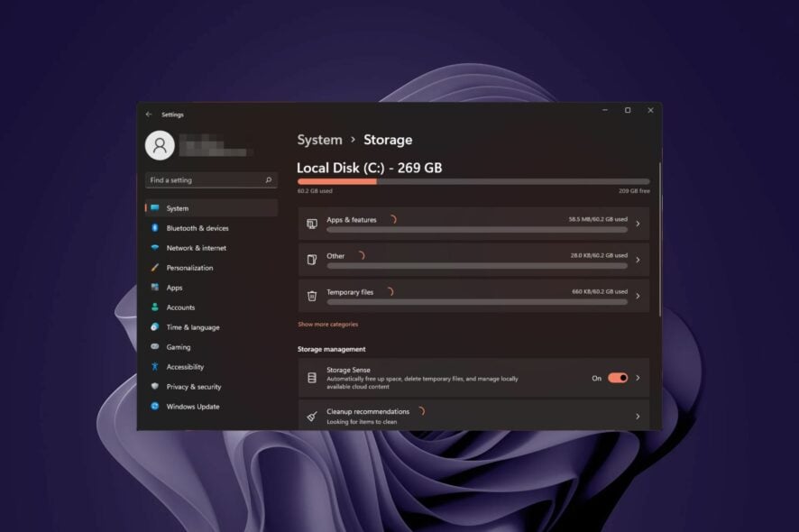Open Personalization settings
The height and width of the screenshot is (532, 799).
point(211,268)
